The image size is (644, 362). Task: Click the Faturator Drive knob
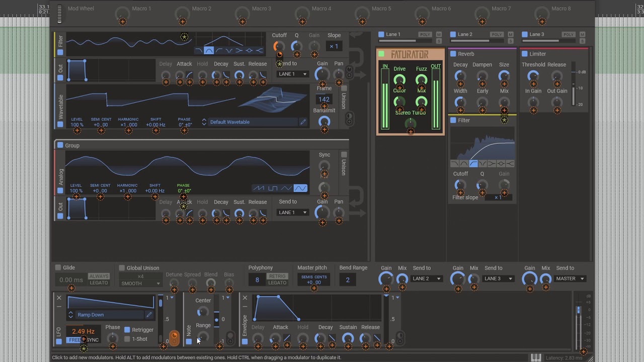click(399, 79)
